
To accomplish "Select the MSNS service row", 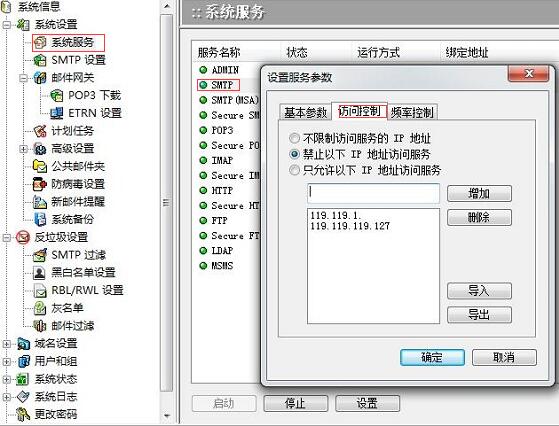I will pos(216,266).
